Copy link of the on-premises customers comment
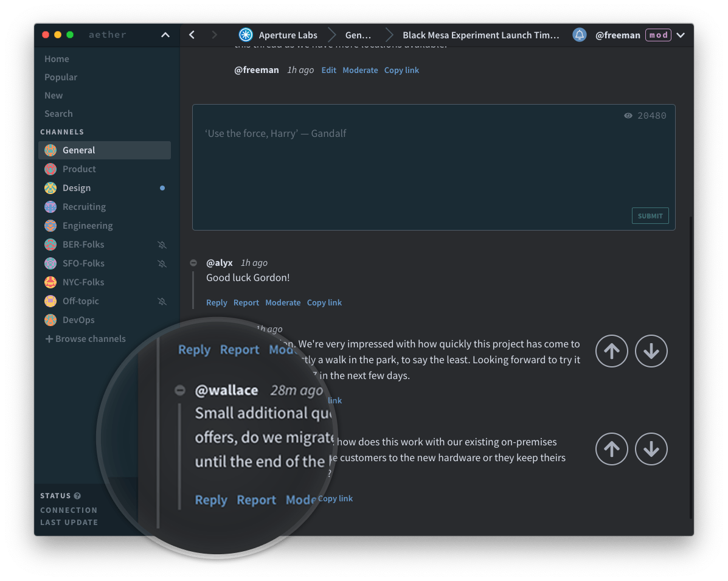The height and width of the screenshot is (581, 728). (335, 498)
